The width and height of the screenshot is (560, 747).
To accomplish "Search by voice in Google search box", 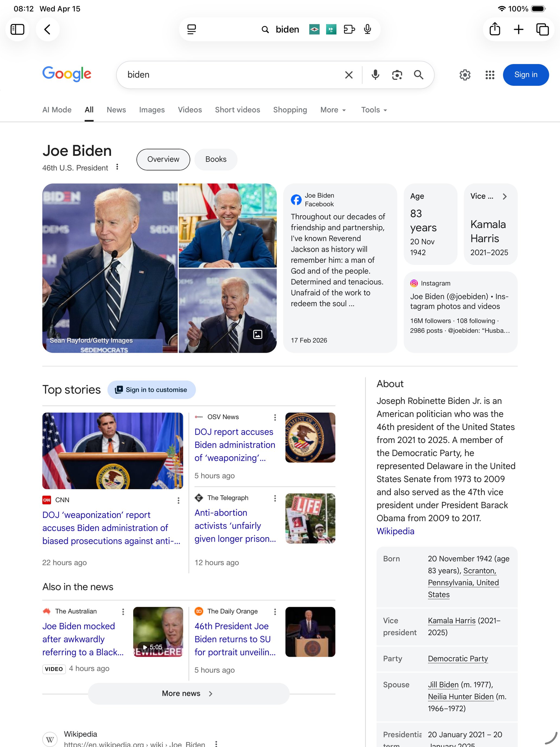I will click(375, 75).
